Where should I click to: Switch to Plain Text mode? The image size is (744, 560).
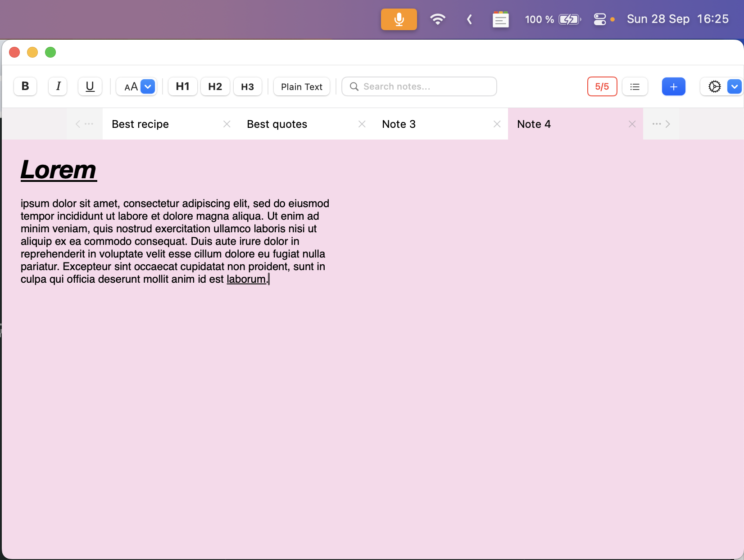click(301, 86)
